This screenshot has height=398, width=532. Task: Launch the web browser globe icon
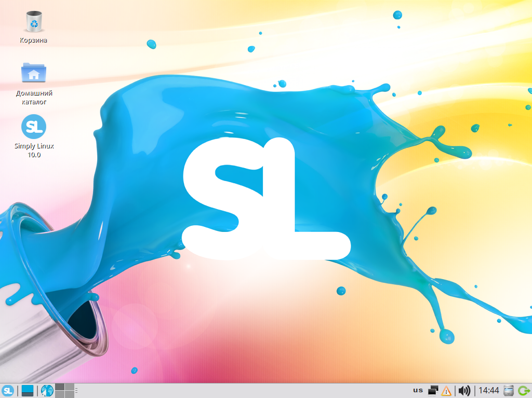click(47, 391)
